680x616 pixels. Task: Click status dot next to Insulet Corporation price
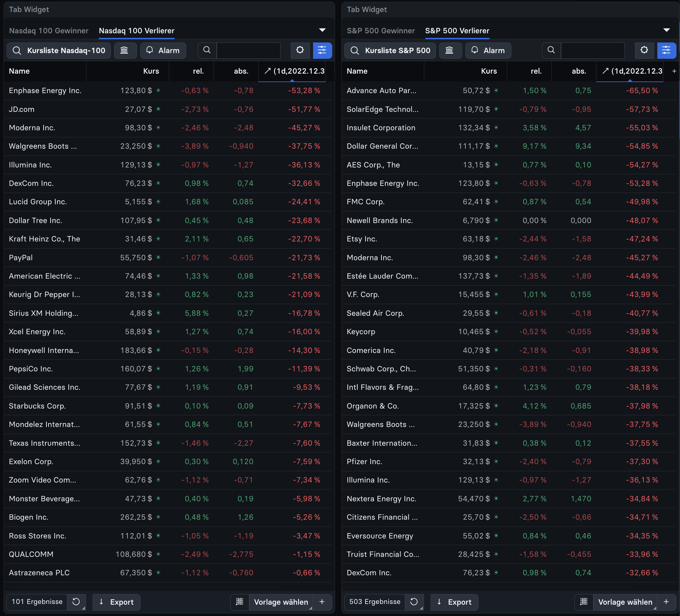pyautogui.click(x=496, y=127)
